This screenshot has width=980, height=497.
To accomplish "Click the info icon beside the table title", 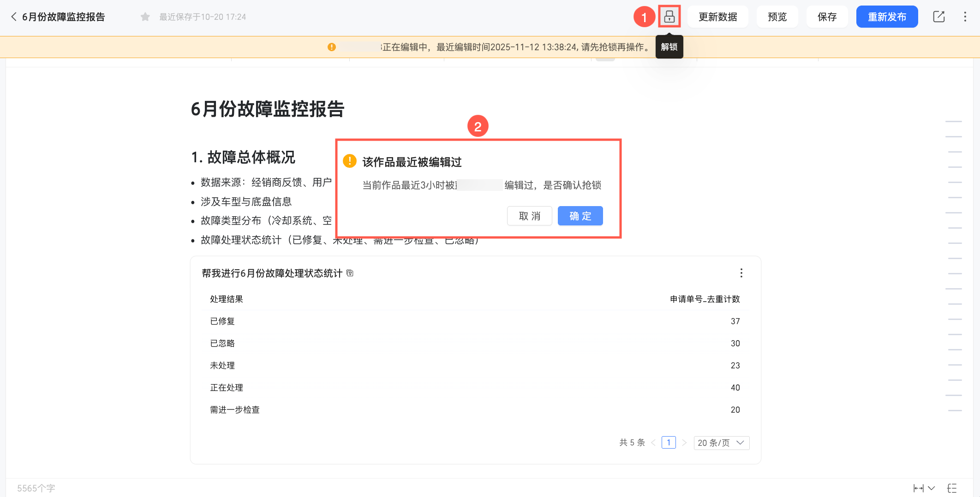I will (x=350, y=273).
